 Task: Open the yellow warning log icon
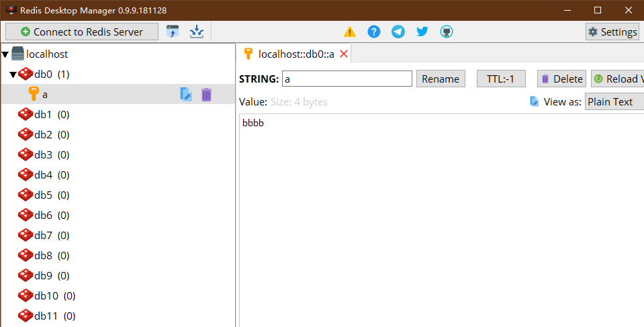click(x=349, y=32)
